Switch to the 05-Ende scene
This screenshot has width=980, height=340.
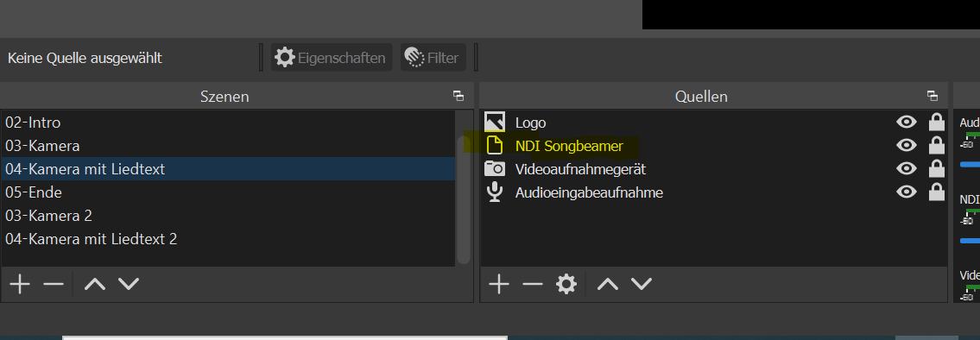[228, 192]
